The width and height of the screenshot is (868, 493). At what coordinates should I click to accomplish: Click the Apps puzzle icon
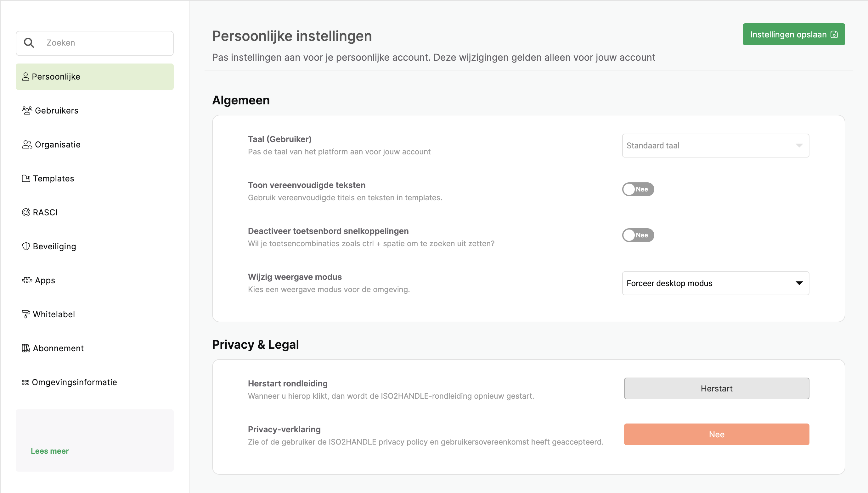tap(27, 280)
